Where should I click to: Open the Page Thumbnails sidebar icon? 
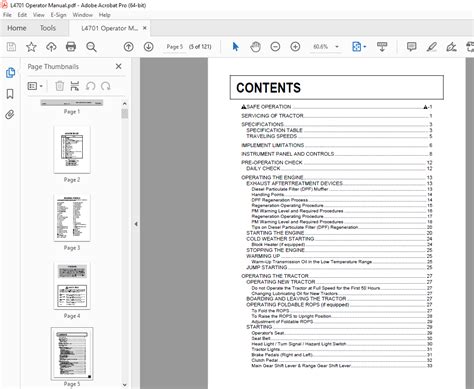pos(10,72)
